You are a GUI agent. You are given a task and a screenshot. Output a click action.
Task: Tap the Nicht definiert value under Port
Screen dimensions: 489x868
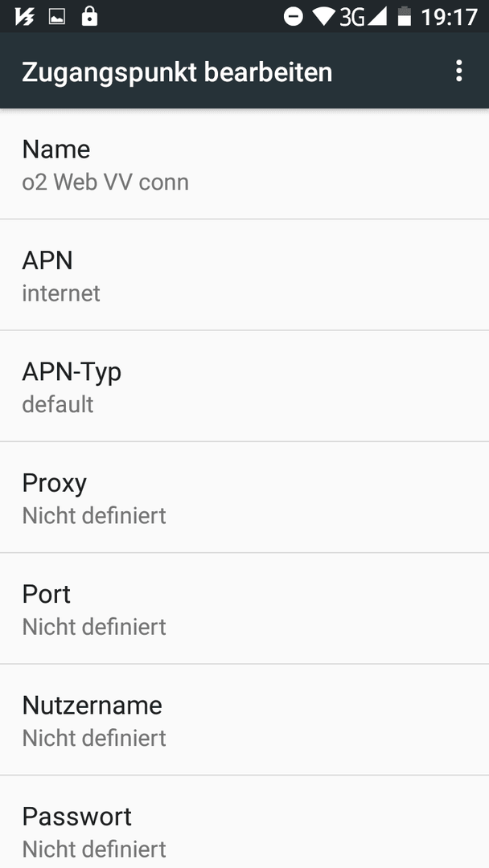coord(94,627)
